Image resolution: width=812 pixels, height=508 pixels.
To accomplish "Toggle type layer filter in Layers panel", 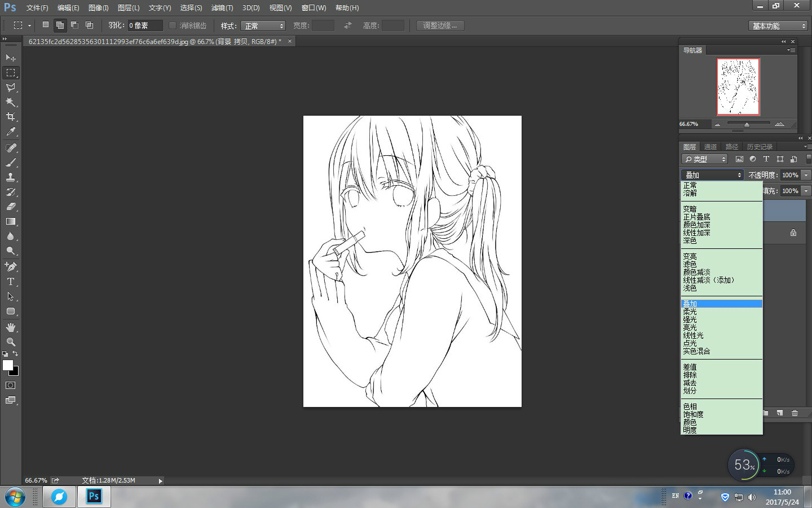I will click(766, 159).
